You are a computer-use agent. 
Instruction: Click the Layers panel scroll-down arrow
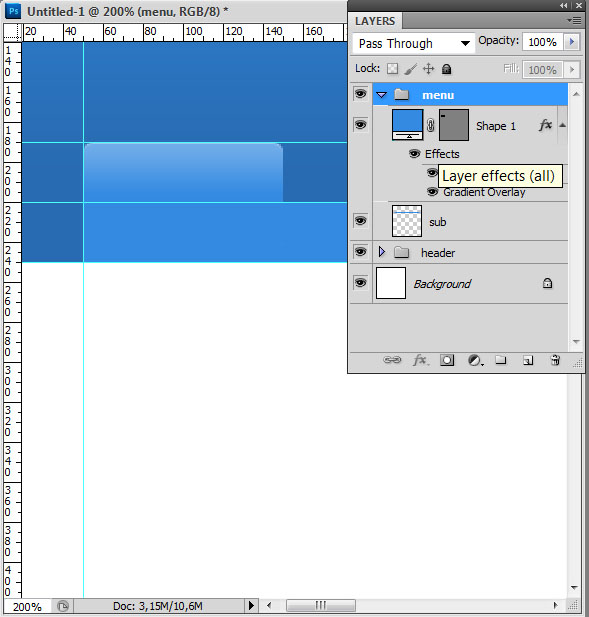pos(576,342)
